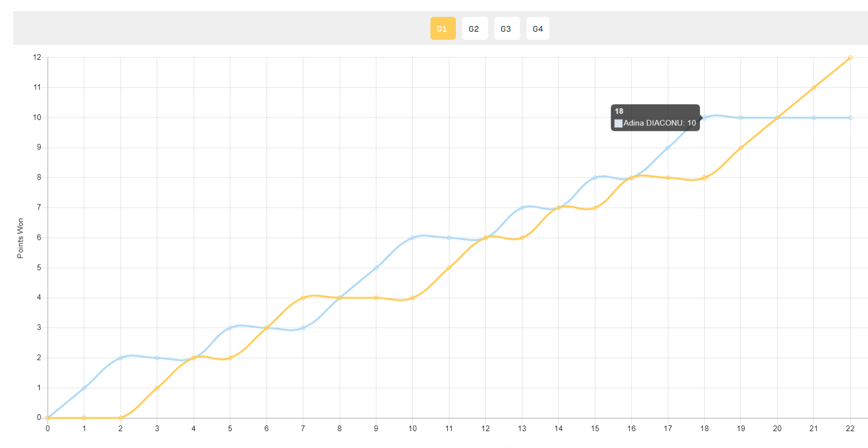
Task: Click the blue data point at rally 18
Action: [704, 118]
